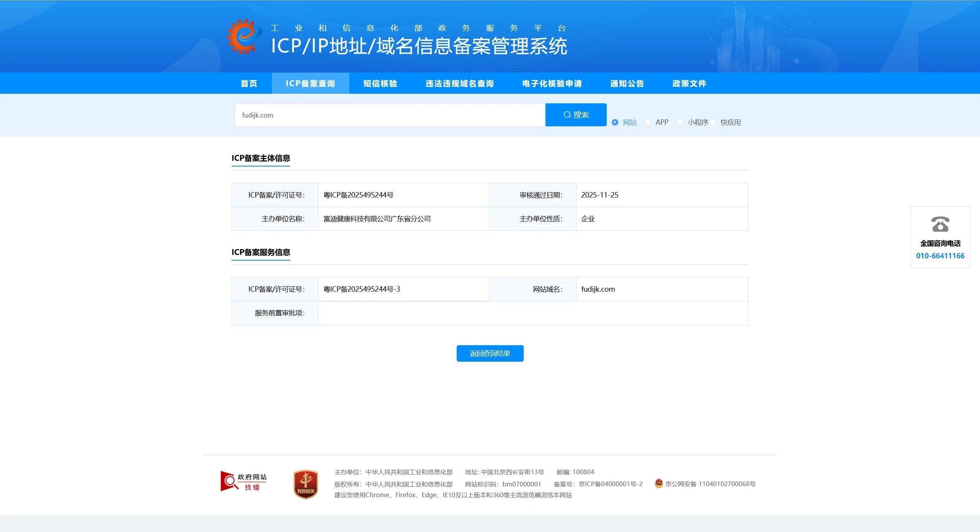Click the telephone consultation icon
The height and width of the screenshot is (532, 980).
[x=940, y=224]
